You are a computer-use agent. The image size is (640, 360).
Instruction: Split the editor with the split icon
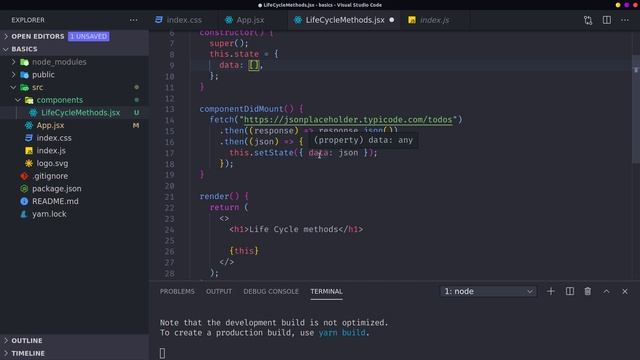coord(607,20)
